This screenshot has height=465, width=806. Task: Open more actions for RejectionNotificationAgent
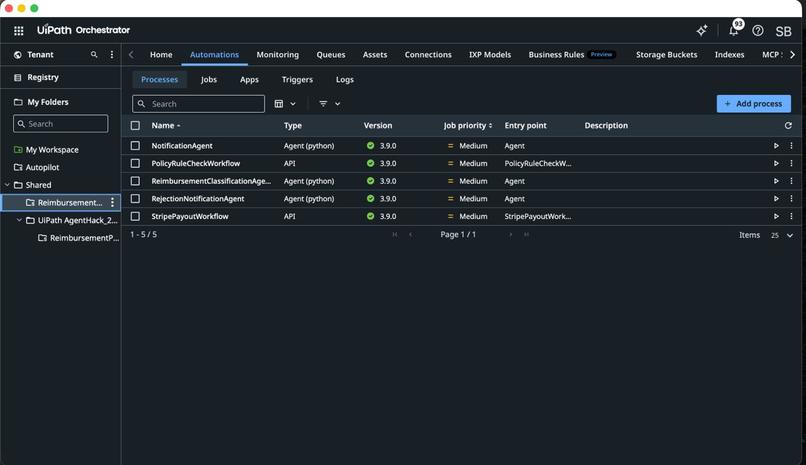point(791,199)
